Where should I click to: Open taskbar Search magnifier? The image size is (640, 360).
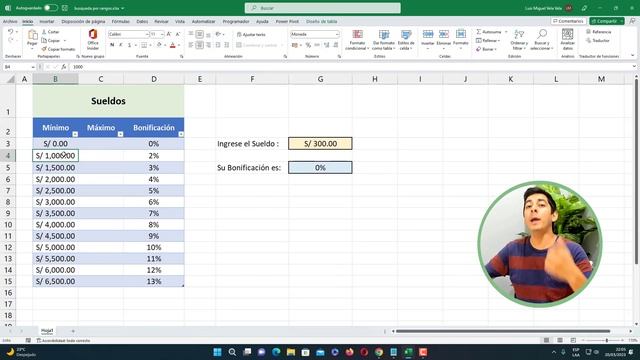click(232, 352)
